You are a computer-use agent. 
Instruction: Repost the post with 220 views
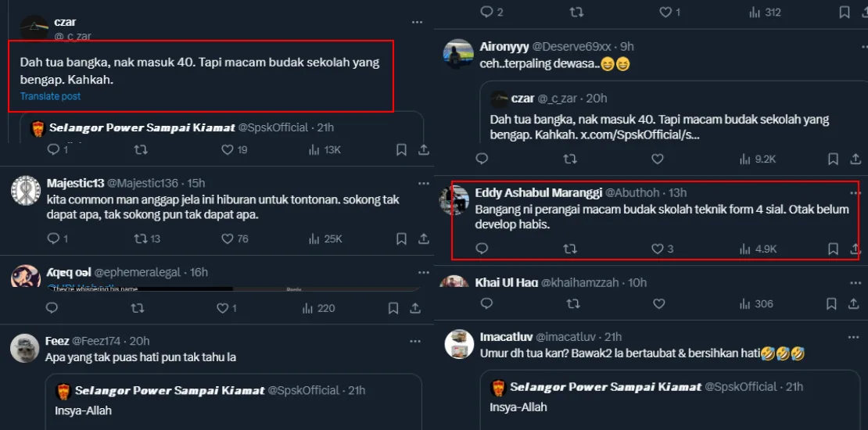click(x=138, y=308)
